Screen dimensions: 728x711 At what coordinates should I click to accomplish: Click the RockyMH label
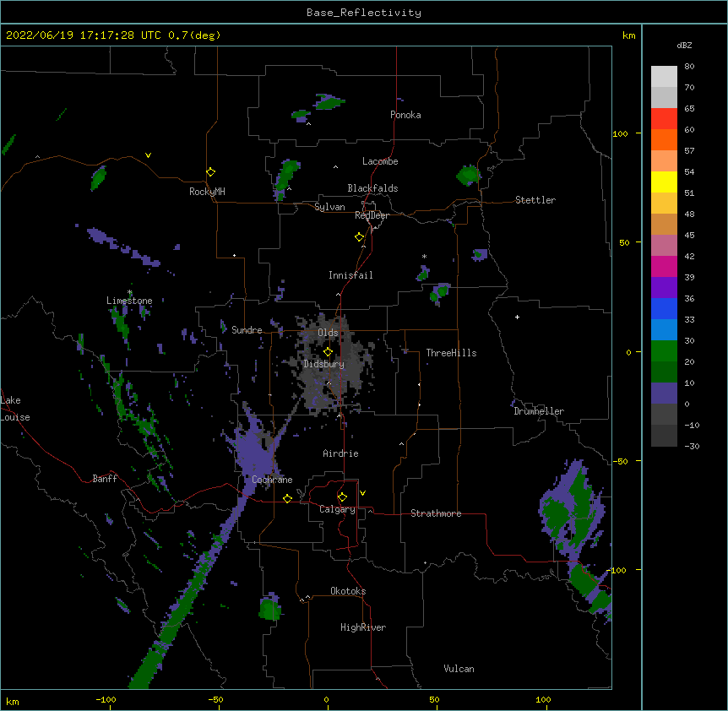click(x=207, y=192)
